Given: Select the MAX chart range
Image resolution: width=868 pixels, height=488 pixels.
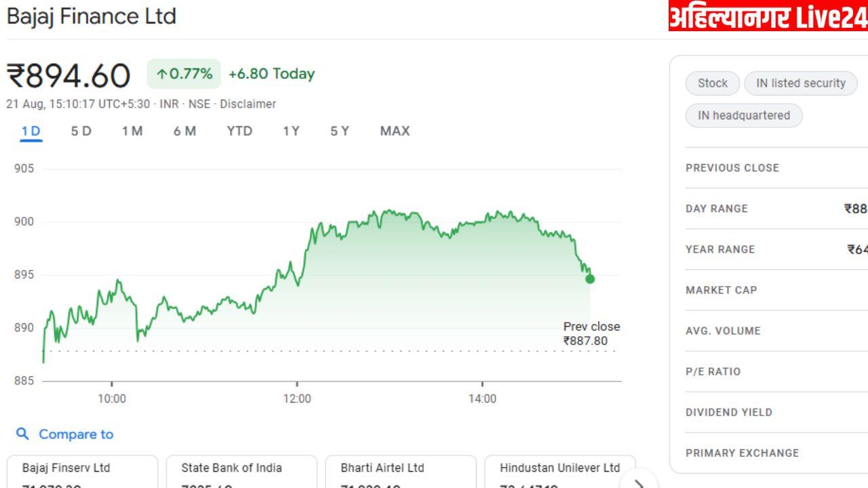Looking at the screenshot, I should point(395,131).
